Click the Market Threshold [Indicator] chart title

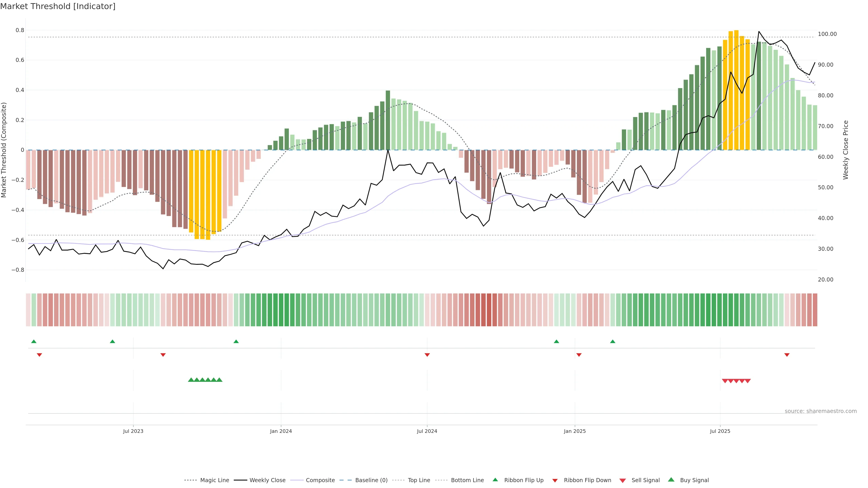tap(58, 6)
